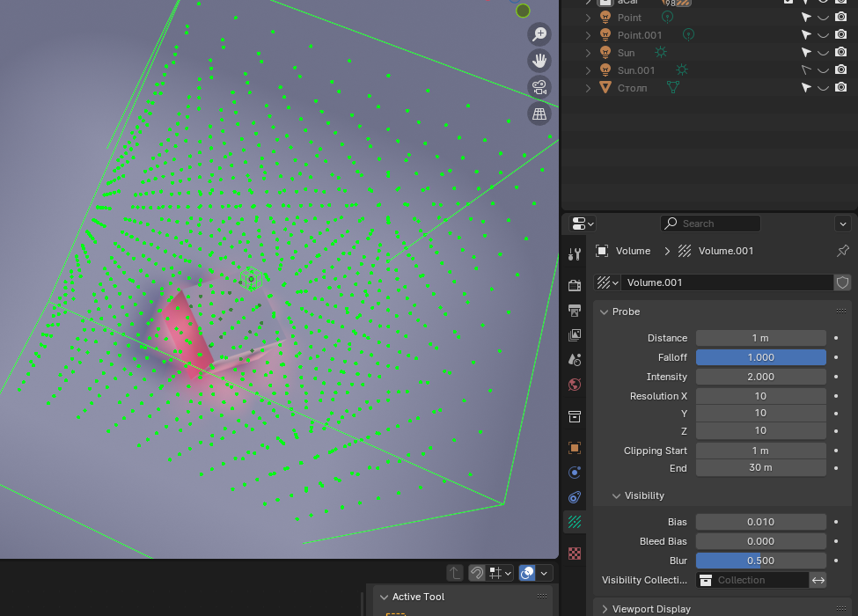Open the Physics properties tab
Screen dimensions: 858x616
[x=575, y=473]
